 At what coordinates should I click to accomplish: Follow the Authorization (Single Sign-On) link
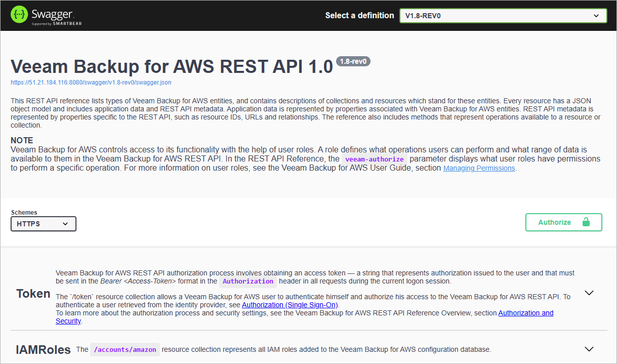point(289,305)
